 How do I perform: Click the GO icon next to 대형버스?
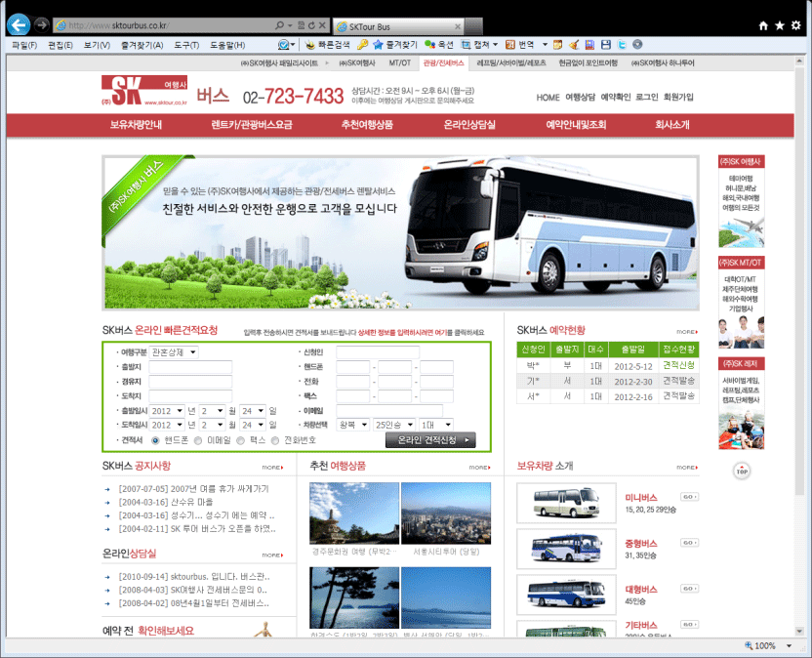pos(689,589)
